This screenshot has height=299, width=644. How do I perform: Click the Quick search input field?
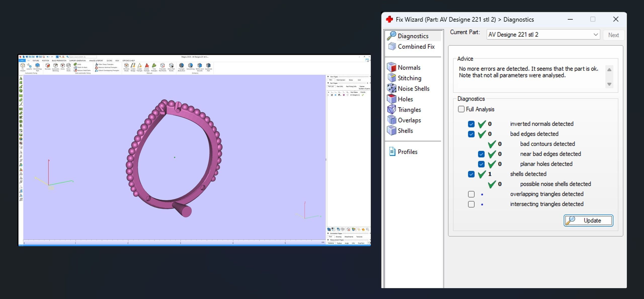pos(83,57)
